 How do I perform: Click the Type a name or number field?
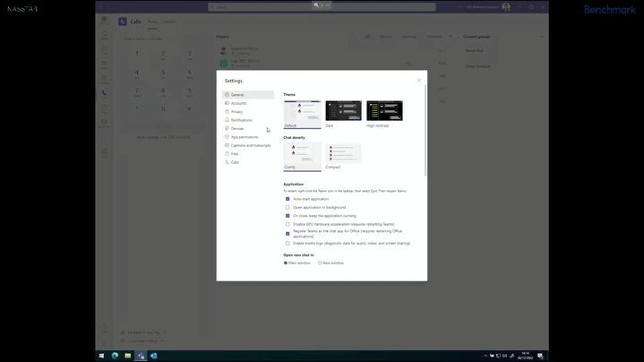(163, 39)
